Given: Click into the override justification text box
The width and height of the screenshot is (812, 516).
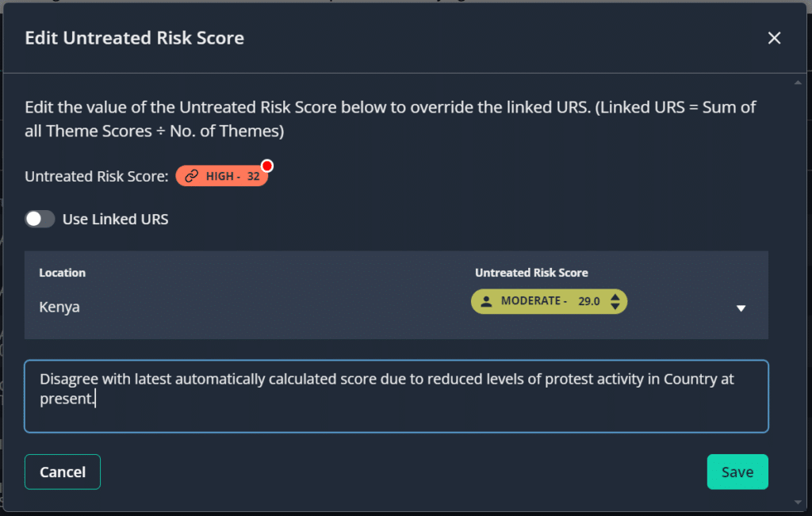Looking at the screenshot, I should point(396,396).
